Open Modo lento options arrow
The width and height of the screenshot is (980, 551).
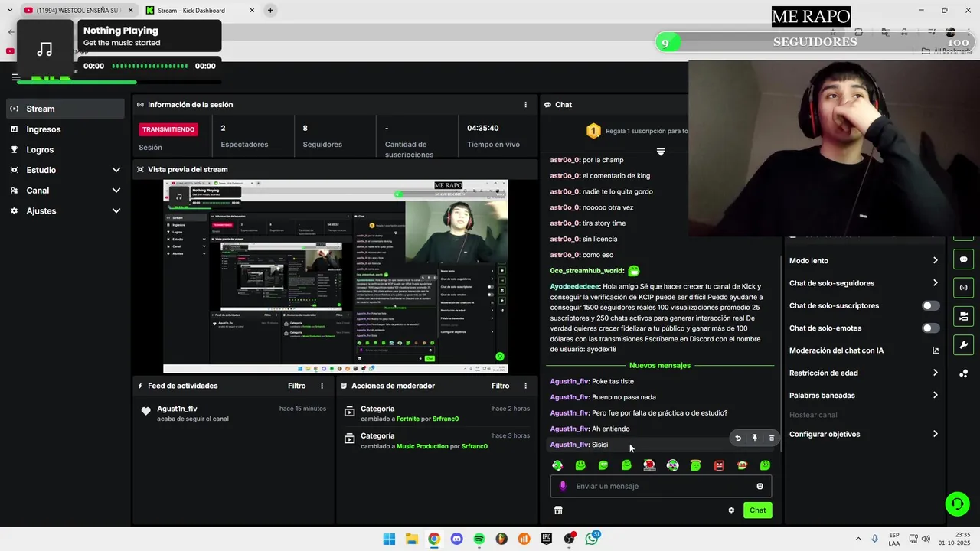pos(936,261)
